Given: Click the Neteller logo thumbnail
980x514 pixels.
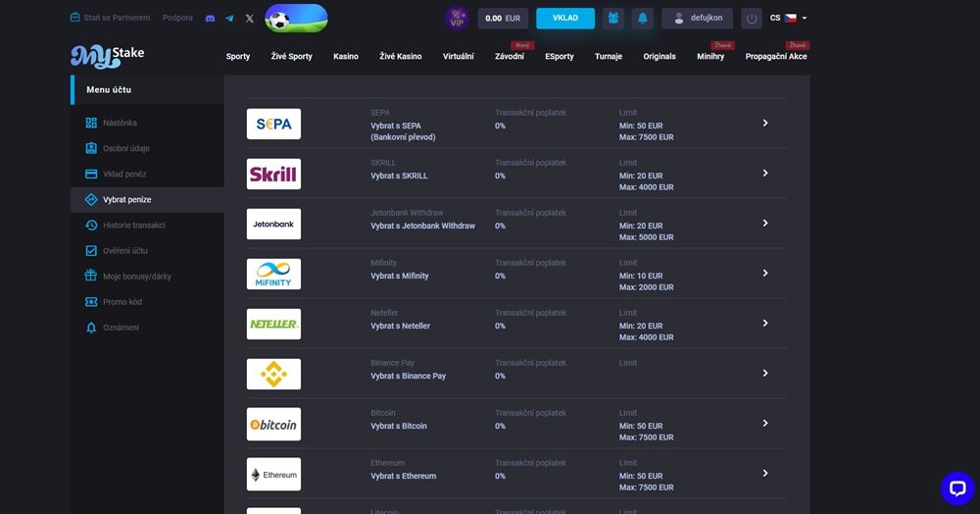Looking at the screenshot, I should (x=273, y=324).
